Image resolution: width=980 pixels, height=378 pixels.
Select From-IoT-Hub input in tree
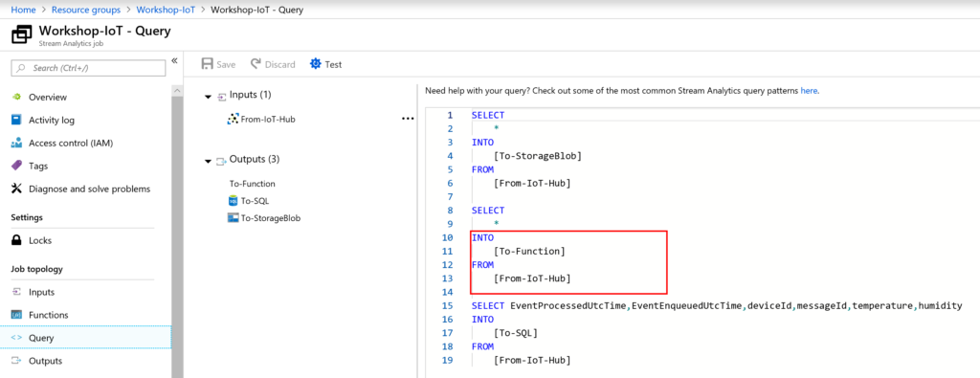[x=261, y=120]
